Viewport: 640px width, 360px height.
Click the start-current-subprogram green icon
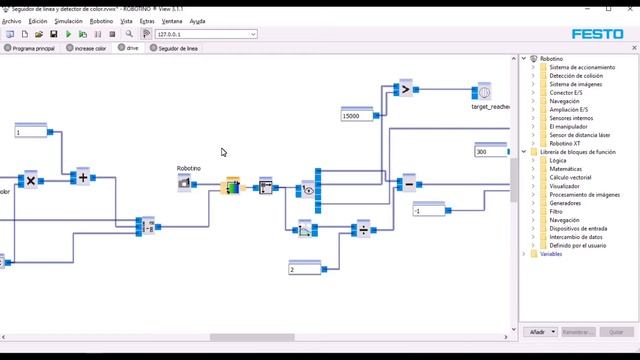pos(83,34)
